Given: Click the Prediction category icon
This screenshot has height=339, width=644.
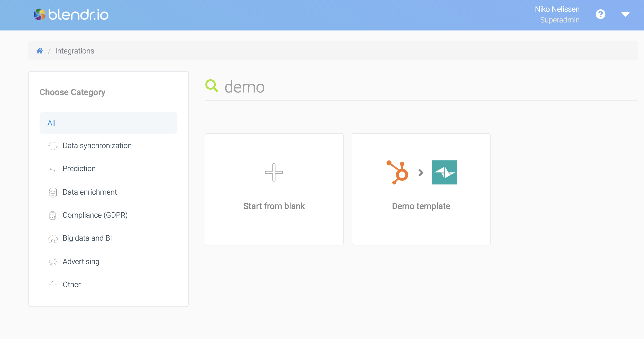Looking at the screenshot, I should (53, 169).
